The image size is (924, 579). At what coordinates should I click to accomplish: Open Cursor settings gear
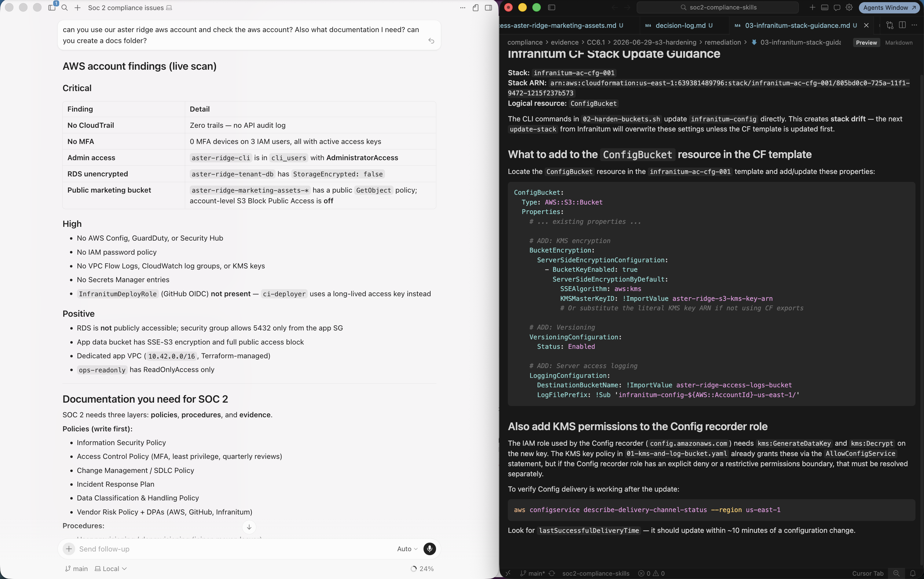[x=849, y=7]
